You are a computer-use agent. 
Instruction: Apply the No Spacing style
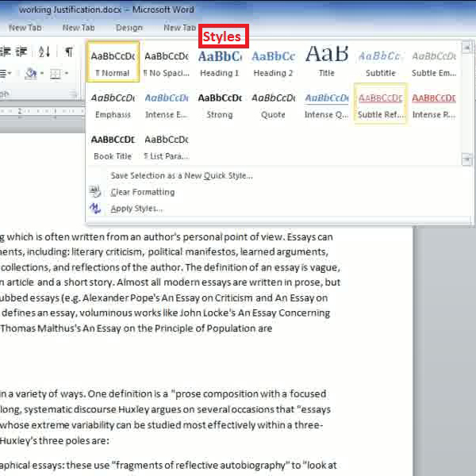167,62
